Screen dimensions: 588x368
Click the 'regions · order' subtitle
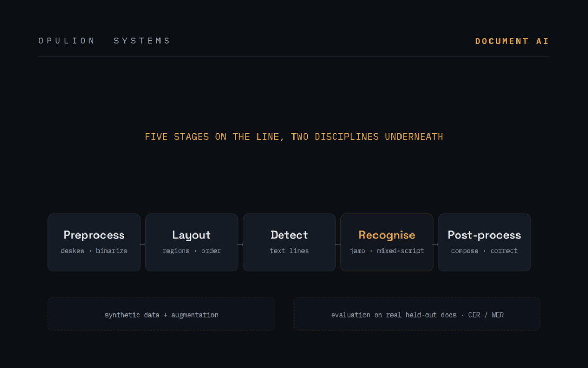click(192, 250)
